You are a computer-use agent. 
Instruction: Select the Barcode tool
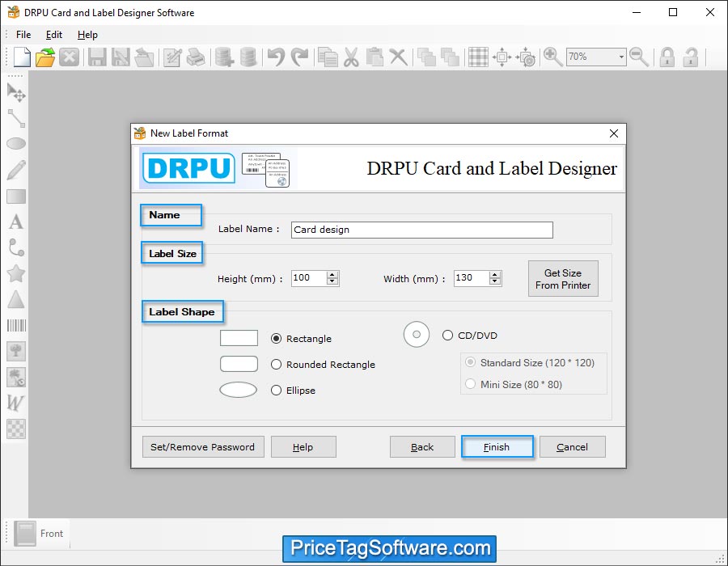tap(16, 325)
